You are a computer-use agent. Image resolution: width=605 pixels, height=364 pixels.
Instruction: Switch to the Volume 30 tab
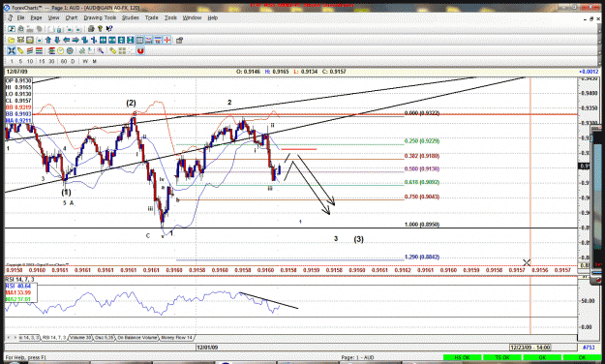point(80,337)
